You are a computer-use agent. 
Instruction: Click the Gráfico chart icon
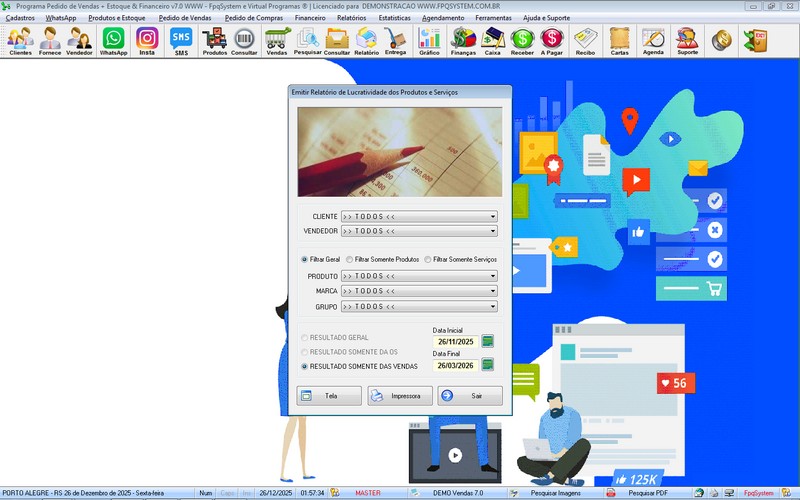[x=429, y=40]
